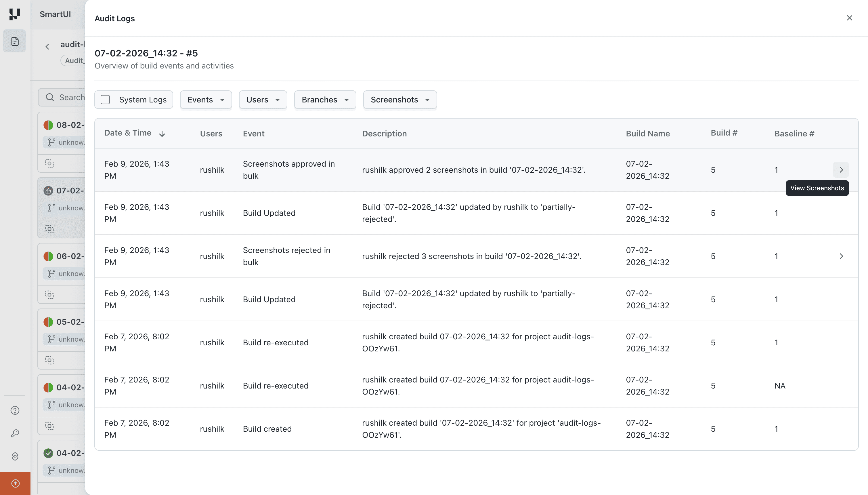
Task: Click the green checkmark on the 04-02 build
Action: (48, 453)
